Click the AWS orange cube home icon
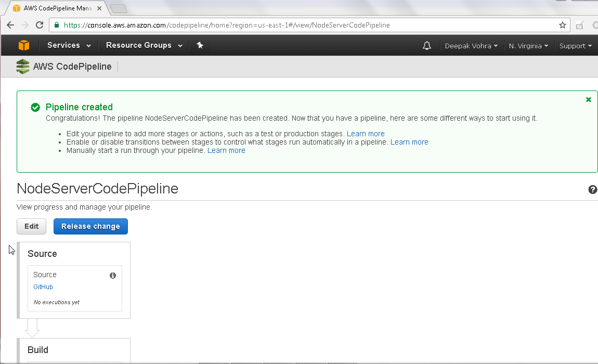Image resolution: width=598 pixels, height=364 pixels. tap(23, 45)
